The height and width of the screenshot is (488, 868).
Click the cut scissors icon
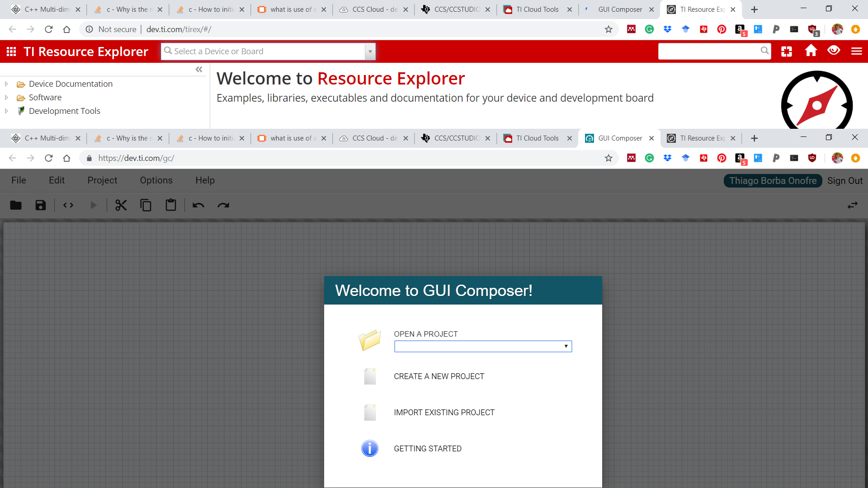(x=121, y=206)
